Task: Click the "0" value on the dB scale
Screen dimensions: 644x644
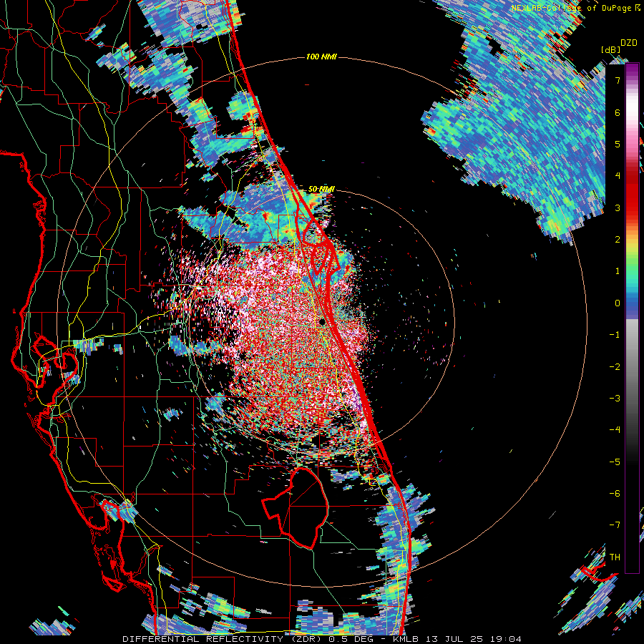Action: [x=618, y=303]
